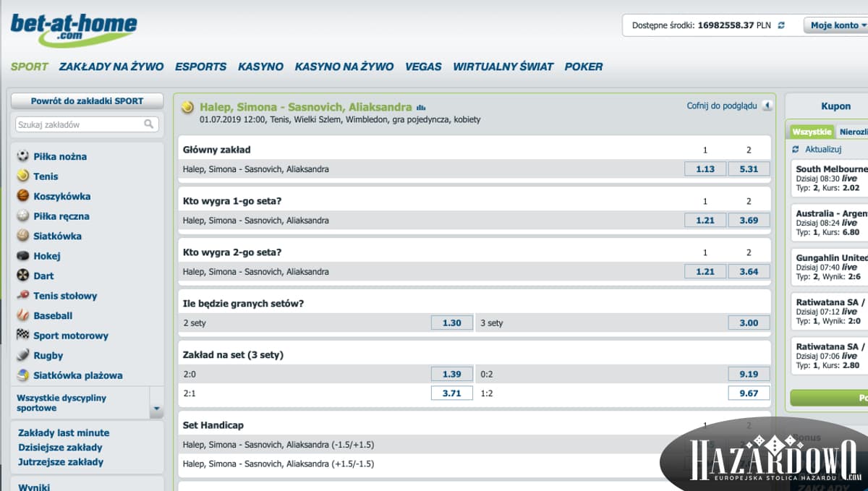This screenshot has width=868, height=491.
Task: Refresh available funds balance icon
Action: tap(781, 25)
